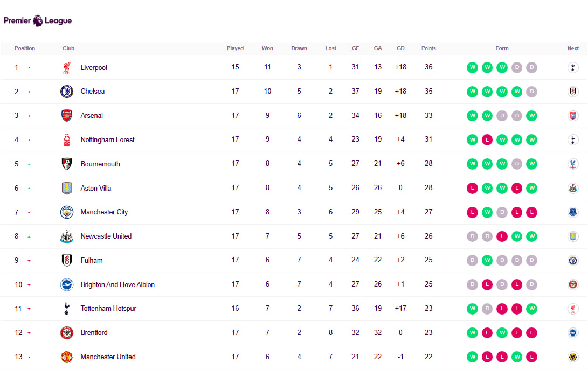Click Liverpool's first green W form circle
The image size is (588, 370).
point(473,68)
